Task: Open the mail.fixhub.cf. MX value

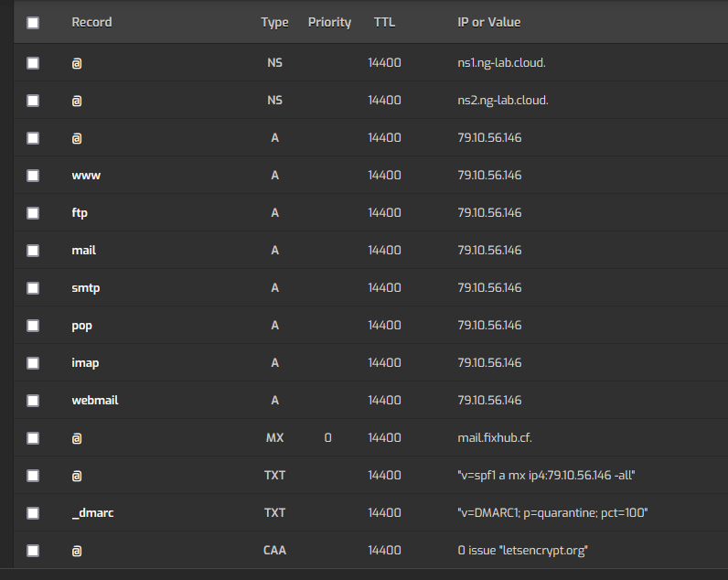Action: coord(495,438)
